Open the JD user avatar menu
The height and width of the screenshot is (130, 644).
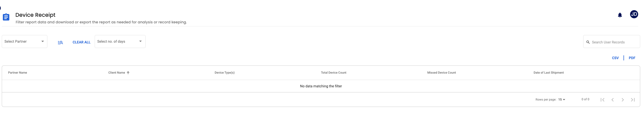click(x=634, y=14)
